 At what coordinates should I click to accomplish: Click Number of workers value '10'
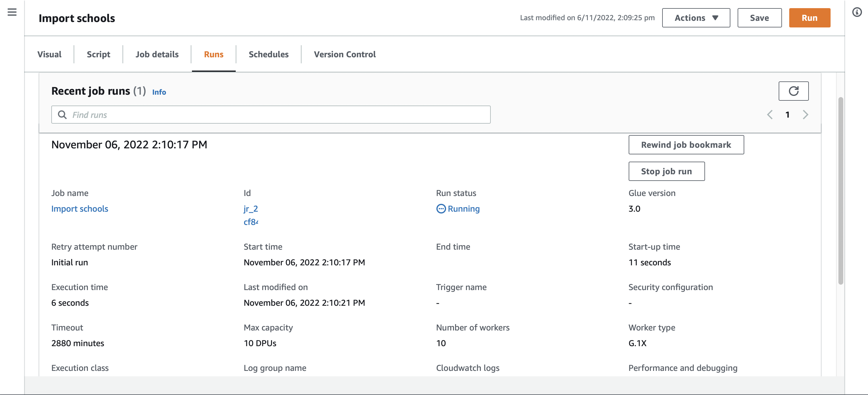click(x=441, y=343)
